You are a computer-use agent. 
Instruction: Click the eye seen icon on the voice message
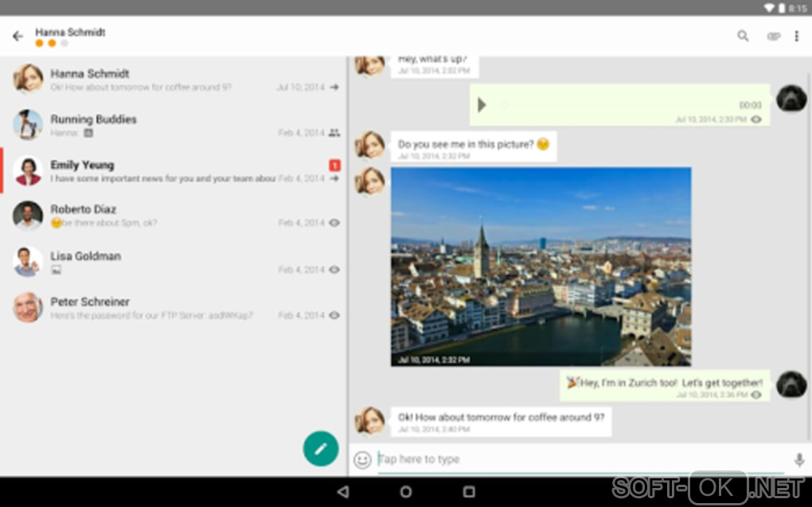pyautogui.click(x=756, y=119)
